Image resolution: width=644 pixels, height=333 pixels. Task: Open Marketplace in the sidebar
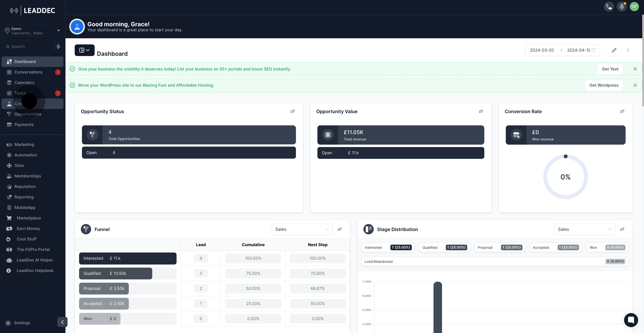(x=32, y=218)
